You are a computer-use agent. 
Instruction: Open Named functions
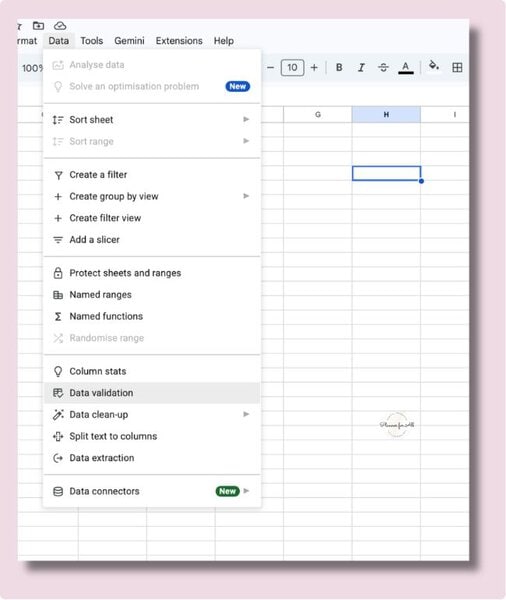coord(152,316)
